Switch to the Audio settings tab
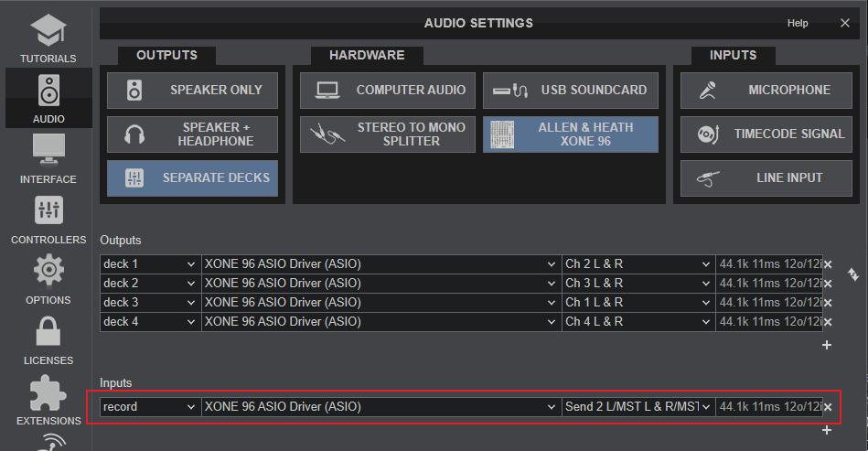 (48, 97)
